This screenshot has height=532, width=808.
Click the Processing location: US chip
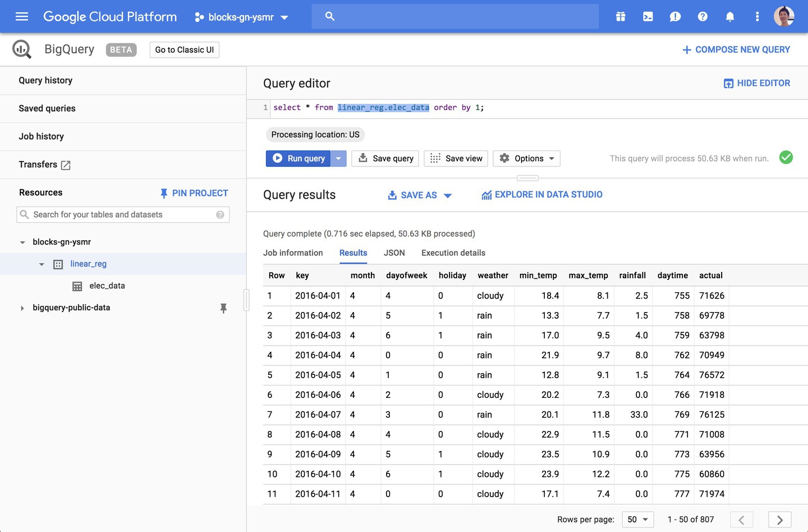tap(315, 135)
